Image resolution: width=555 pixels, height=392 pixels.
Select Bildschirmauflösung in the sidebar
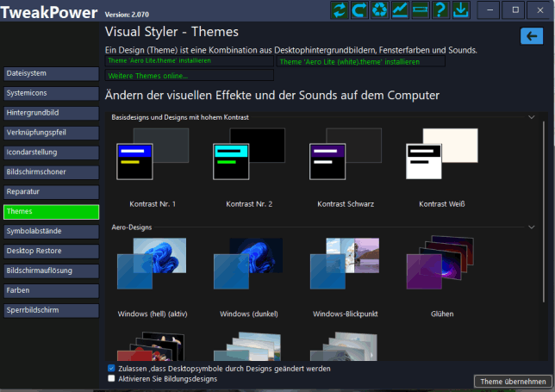click(52, 271)
